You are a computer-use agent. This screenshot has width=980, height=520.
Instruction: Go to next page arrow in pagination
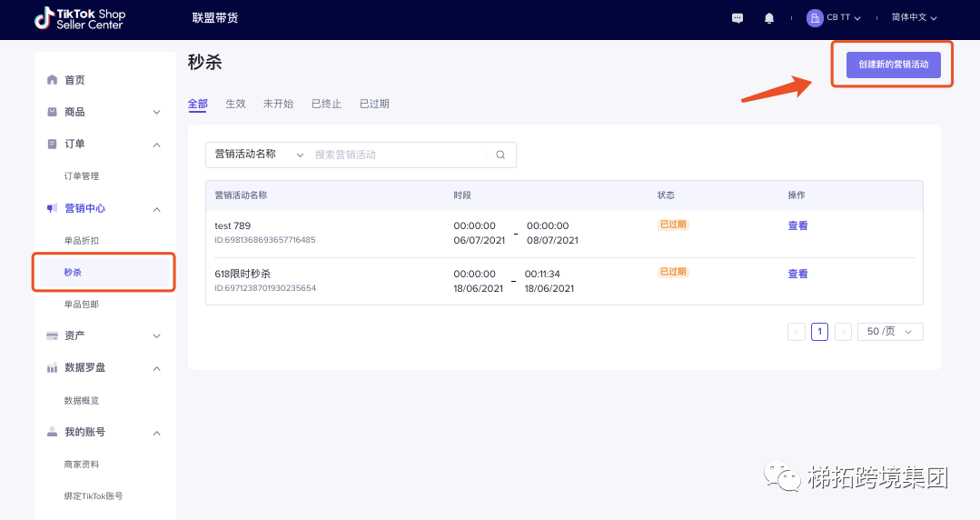coord(843,332)
